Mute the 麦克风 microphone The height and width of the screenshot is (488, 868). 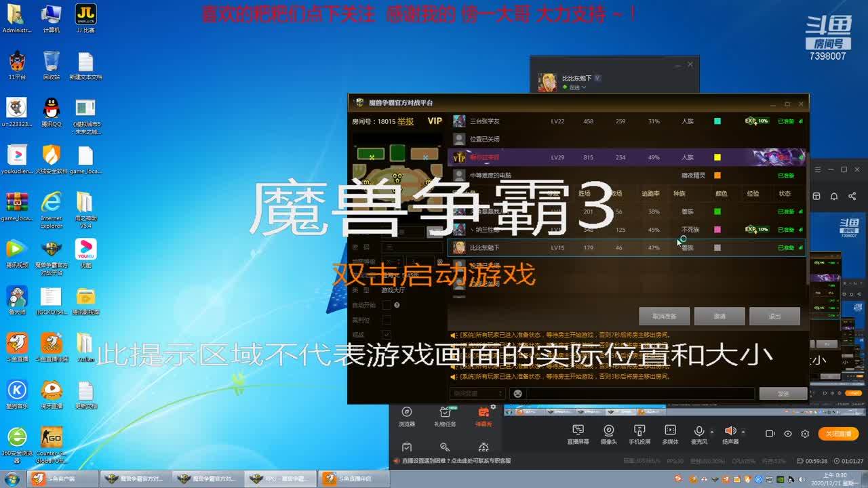[x=698, y=434]
